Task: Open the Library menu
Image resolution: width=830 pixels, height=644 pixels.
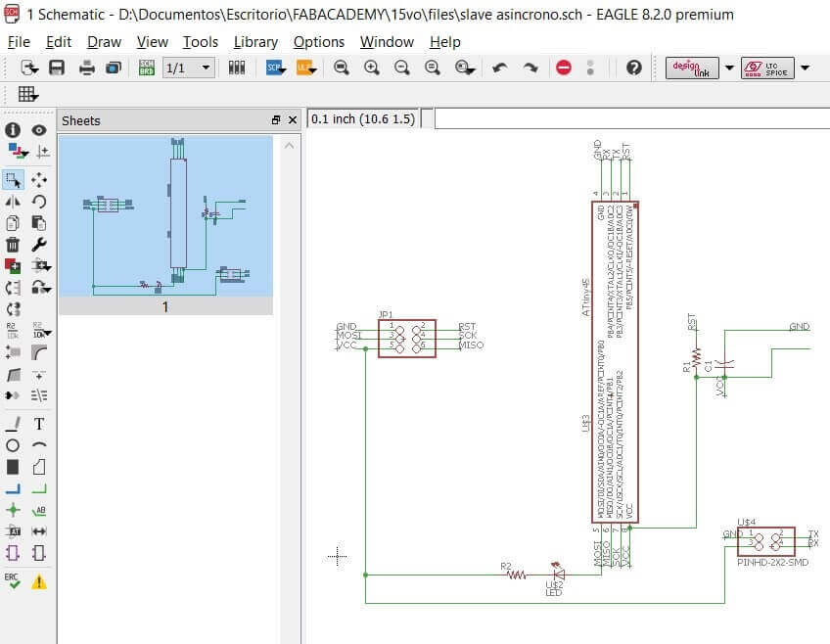Action: click(255, 42)
